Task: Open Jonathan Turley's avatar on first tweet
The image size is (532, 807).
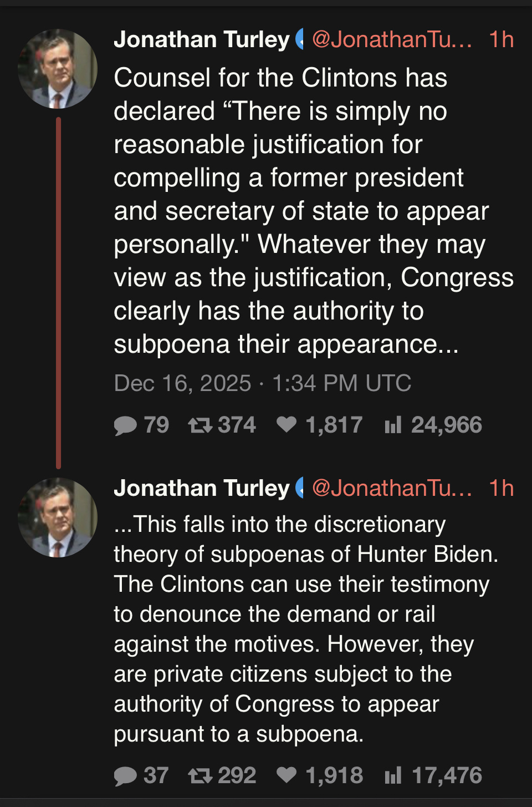Action: point(58,69)
